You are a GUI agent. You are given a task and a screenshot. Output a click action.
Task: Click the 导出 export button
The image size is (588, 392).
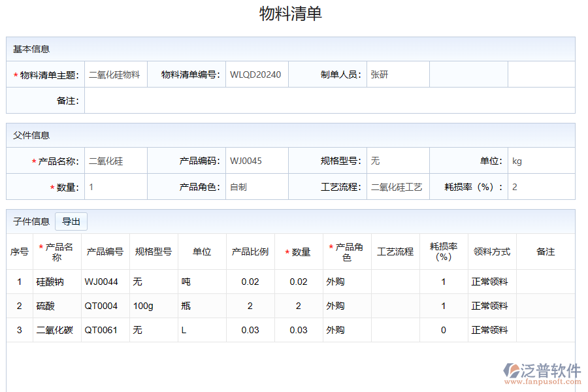71,221
